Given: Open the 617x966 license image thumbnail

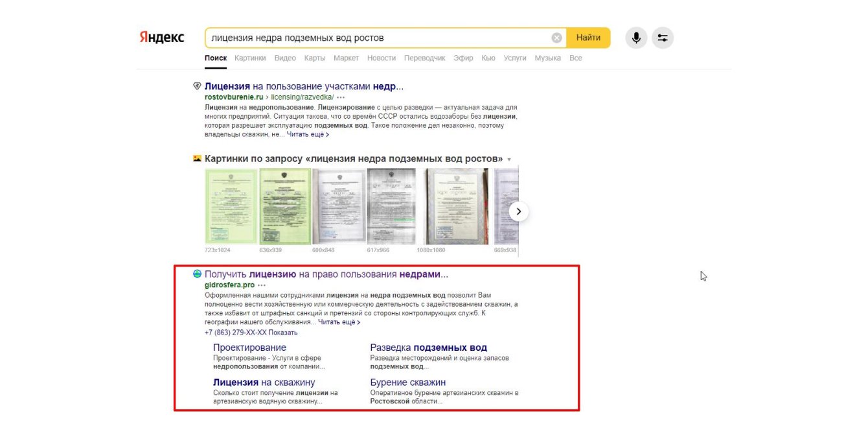Looking at the screenshot, I should pos(391,206).
